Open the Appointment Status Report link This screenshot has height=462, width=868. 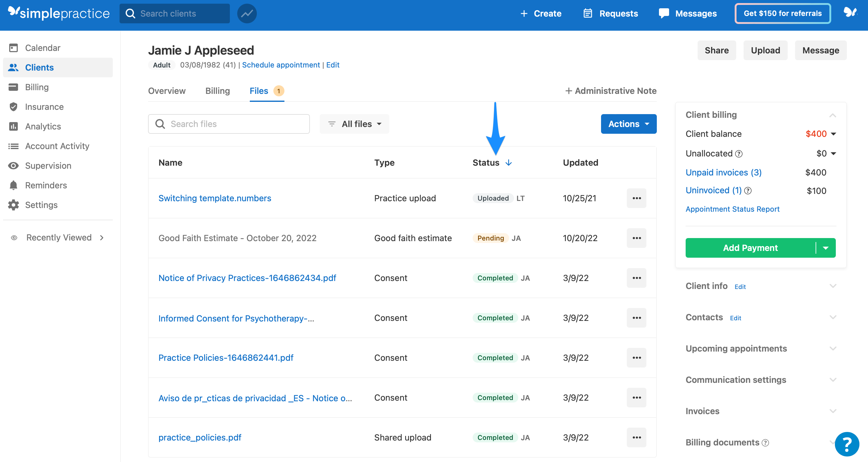tap(732, 209)
